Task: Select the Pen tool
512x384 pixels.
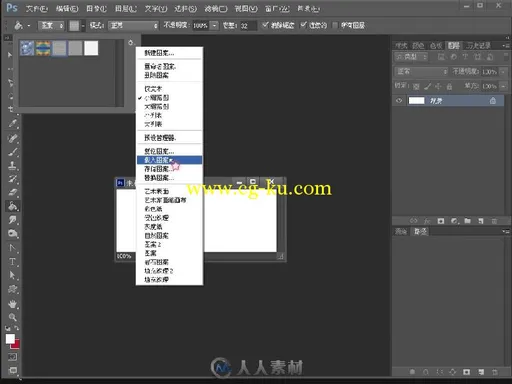Action: click(x=12, y=248)
